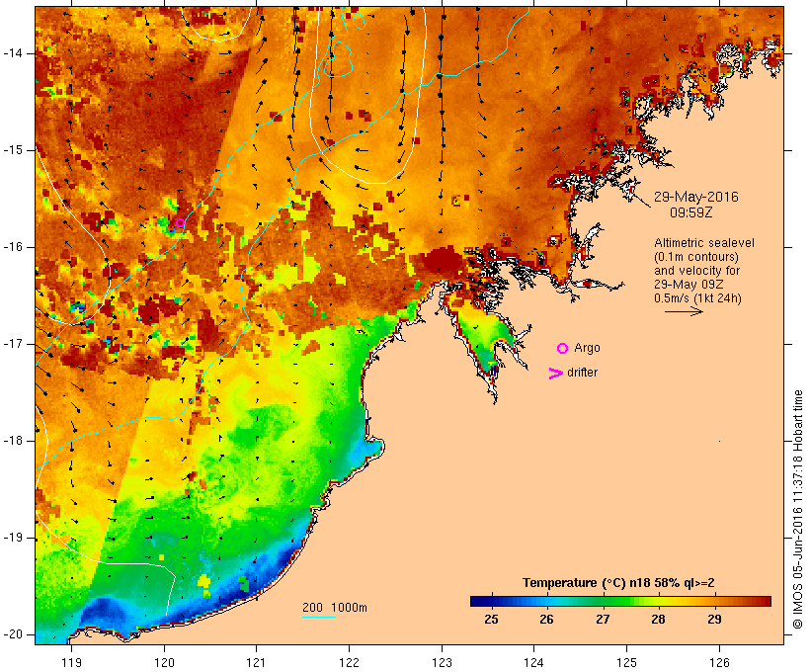810x672 pixels.
Task: Click the '(0.1m contours)' text
Action: coord(696,257)
